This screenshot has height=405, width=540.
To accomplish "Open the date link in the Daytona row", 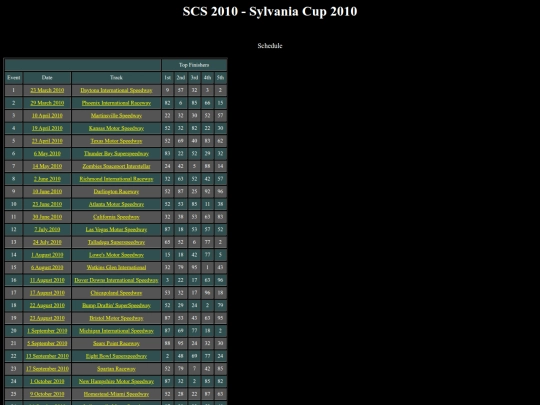I will (47, 90).
